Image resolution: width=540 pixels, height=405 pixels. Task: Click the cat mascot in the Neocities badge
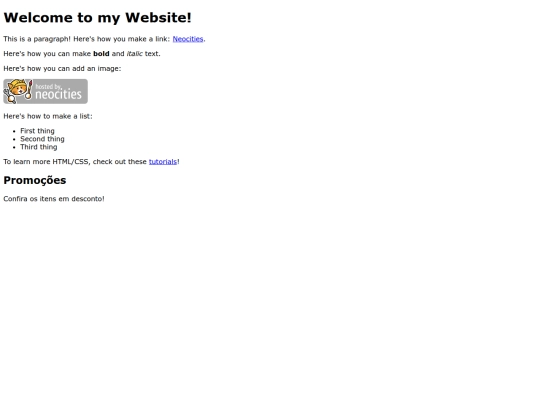[17, 91]
